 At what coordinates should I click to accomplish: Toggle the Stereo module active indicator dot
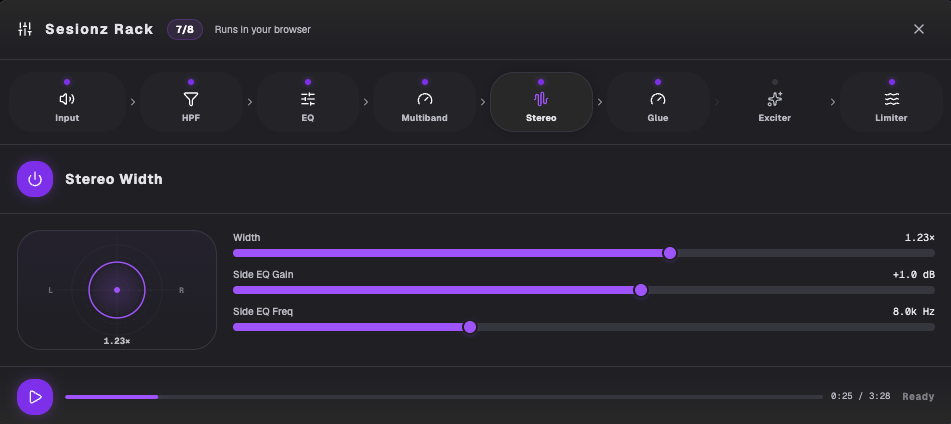(x=541, y=82)
